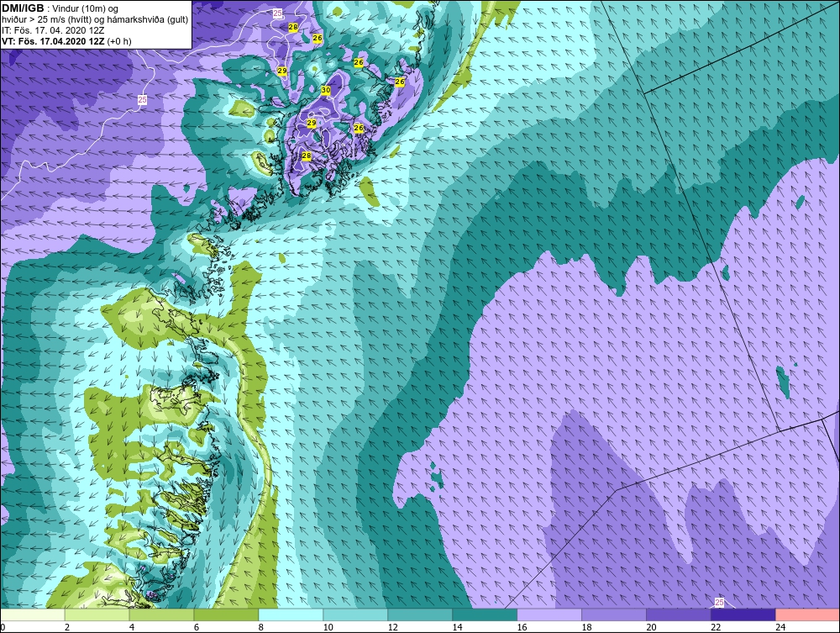This screenshot has width=840, height=633.
Task: Click the legend scale value 12
Action: click(x=392, y=627)
